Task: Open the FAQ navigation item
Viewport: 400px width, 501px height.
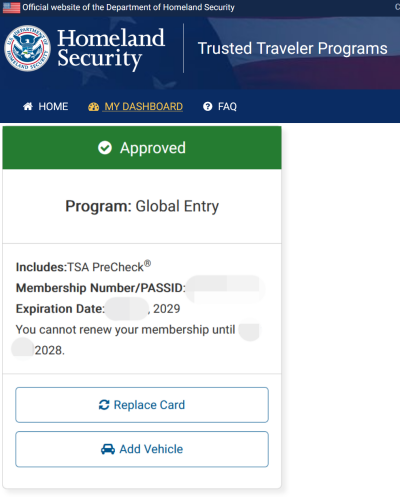Action: pyautogui.click(x=220, y=106)
